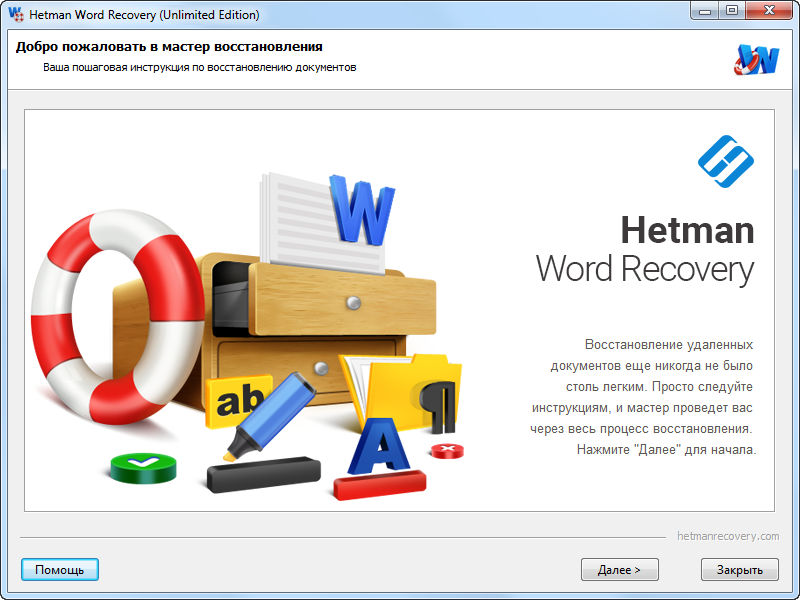Click the Hetman app icon in title bar
Viewport: 800px width, 600px height.
click(15, 15)
